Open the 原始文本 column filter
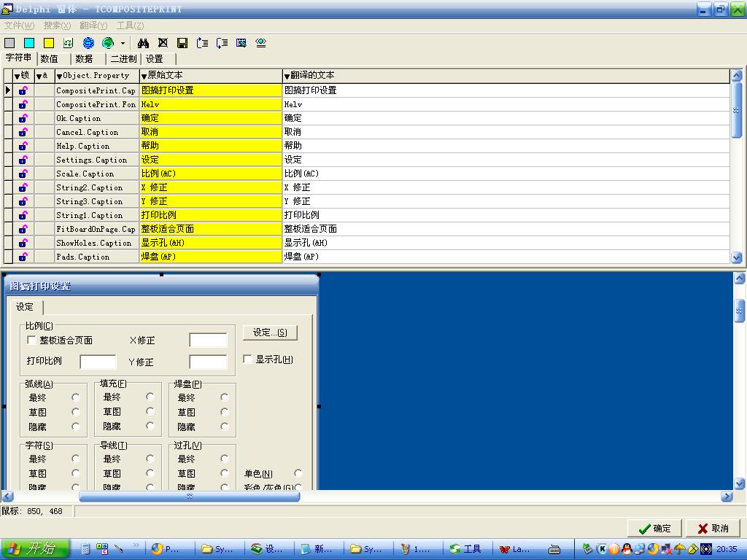The image size is (747, 560). pyautogui.click(x=144, y=76)
